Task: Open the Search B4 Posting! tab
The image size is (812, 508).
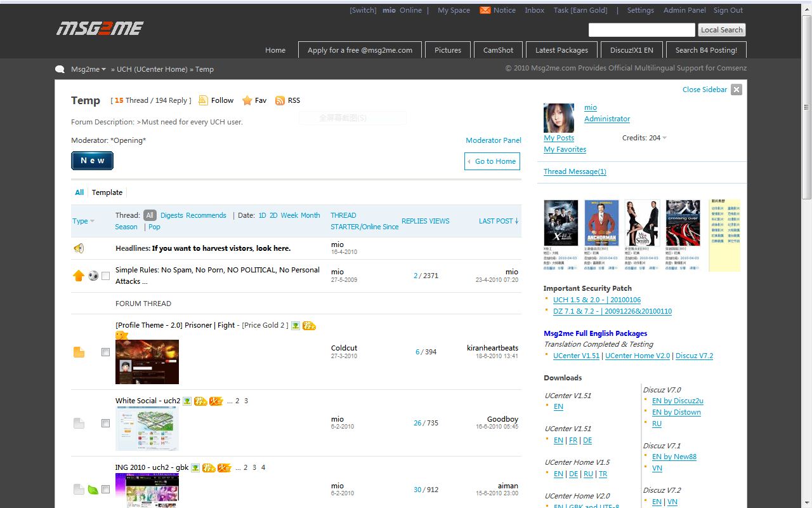Action: point(706,50)
